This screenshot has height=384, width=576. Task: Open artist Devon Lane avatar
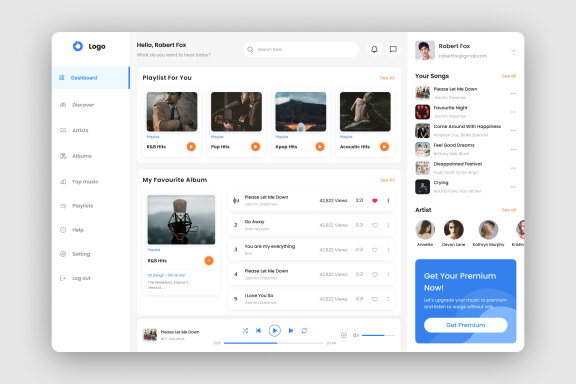[454, 229]
